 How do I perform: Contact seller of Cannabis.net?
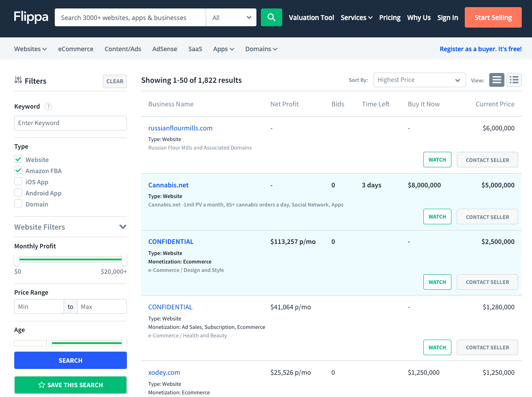(x=487, y=216)
